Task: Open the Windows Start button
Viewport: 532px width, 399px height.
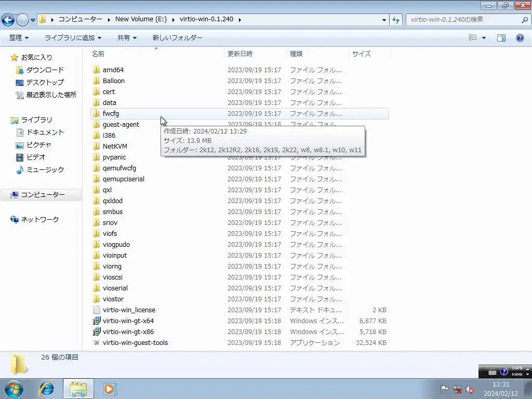Action: [13, 389]
